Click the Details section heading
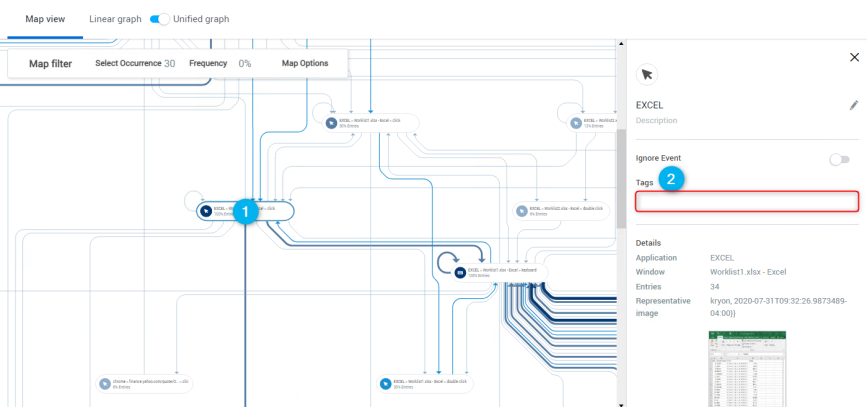Screen dimensions: 867x407 click(x=649, y=243)
